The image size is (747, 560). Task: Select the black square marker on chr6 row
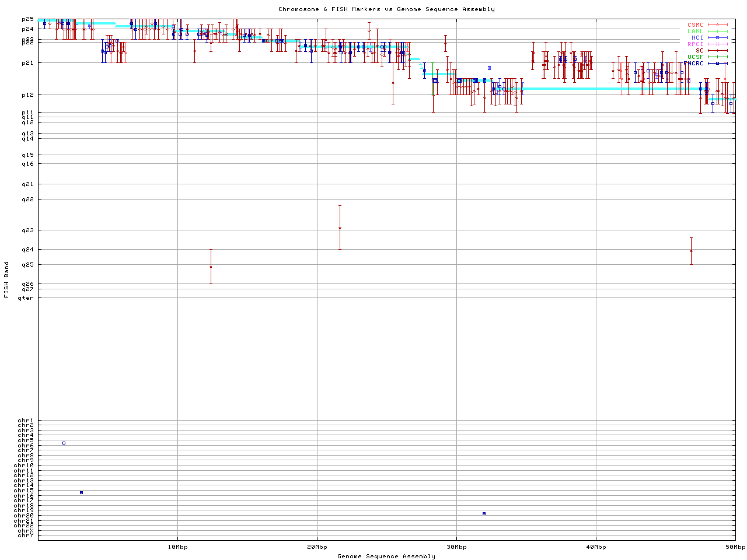point(64,443)
